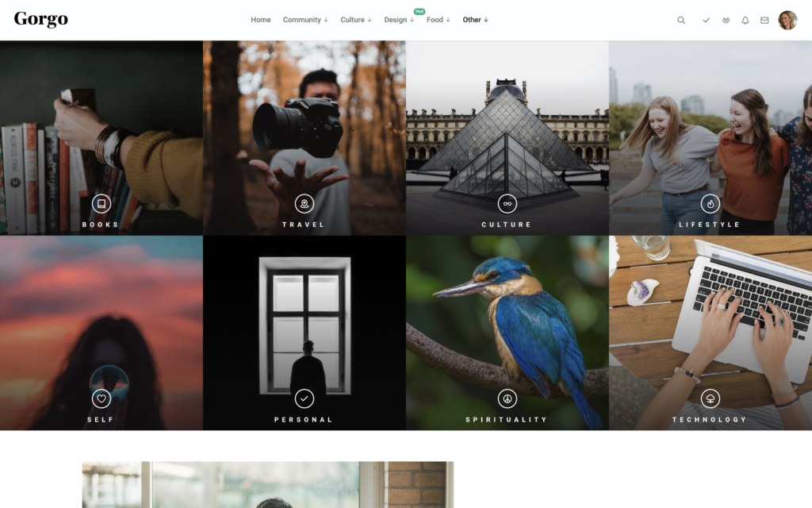Click the Lifestyle flame icon
This screenshot has width=812, height=508.
(710, 204)
